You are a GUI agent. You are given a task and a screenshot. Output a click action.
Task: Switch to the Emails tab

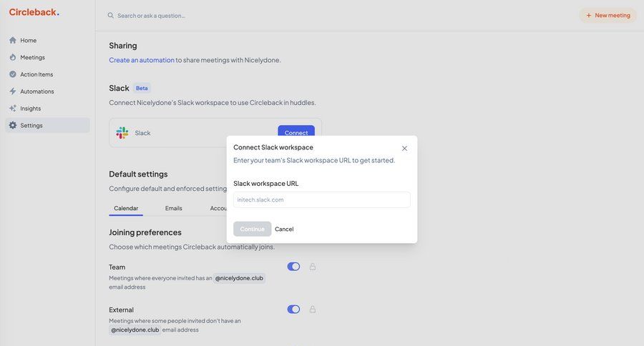pyautogui.click(x=173, y=208)
